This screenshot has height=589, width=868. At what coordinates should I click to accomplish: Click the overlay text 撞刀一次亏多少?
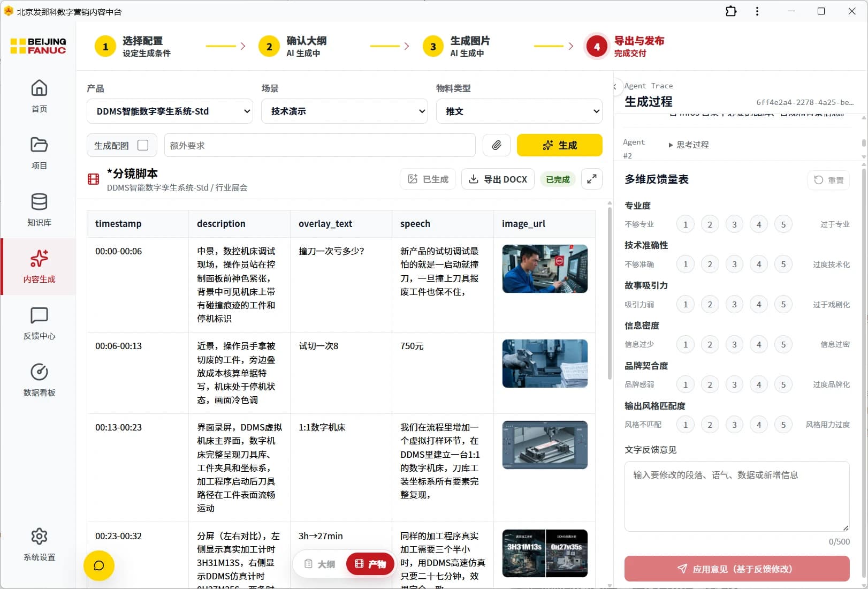pyautogui.click(x=331, y=251)
